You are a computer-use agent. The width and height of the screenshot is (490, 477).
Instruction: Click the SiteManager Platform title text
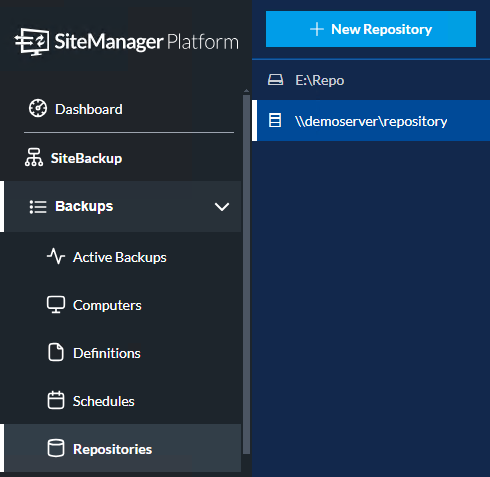click(x=147, y=42)
